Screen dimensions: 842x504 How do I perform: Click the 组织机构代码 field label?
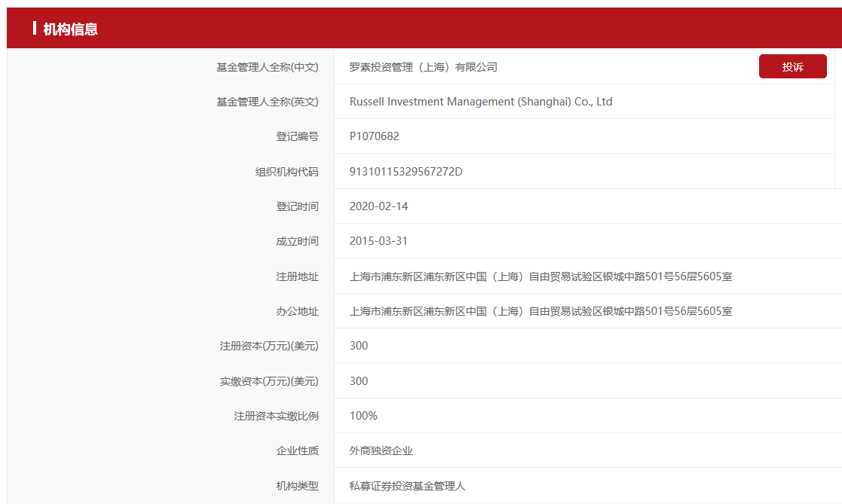click(286, 172)
